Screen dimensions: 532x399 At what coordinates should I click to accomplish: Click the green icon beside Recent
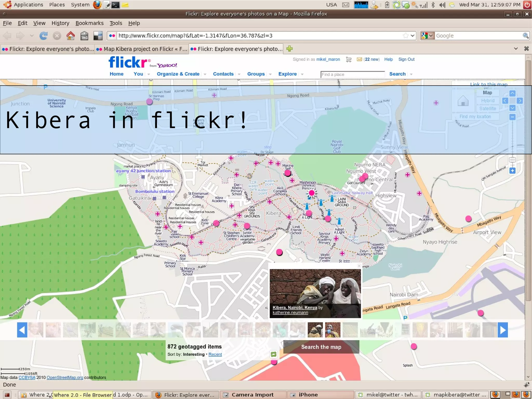(274, 354)
